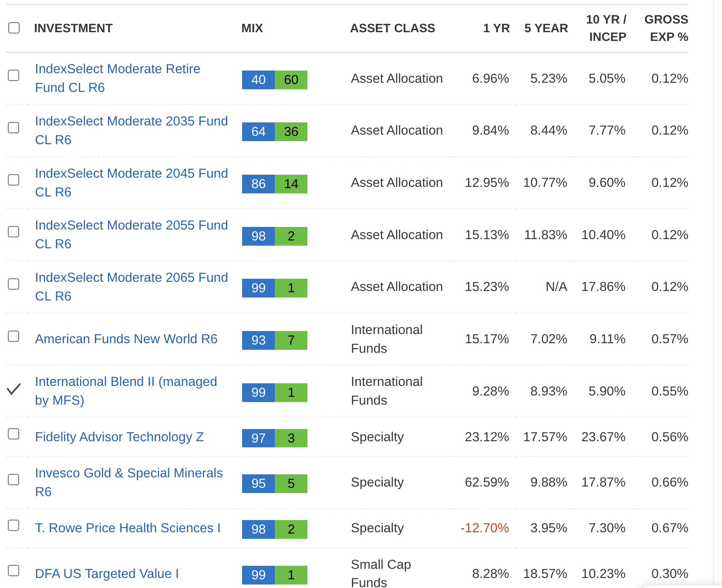722x588 pixels.
Task: Open the American Funds New World R6 link
Action: pos(126,339)
